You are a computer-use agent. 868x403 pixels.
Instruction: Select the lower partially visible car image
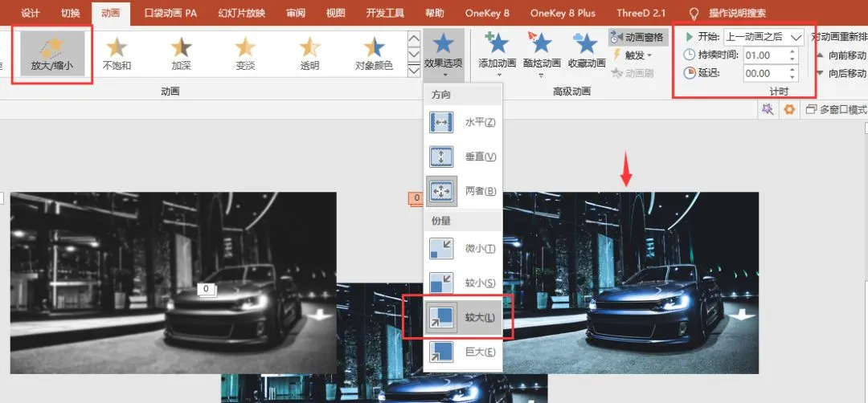pyautogui.click(x=385, y=388)
